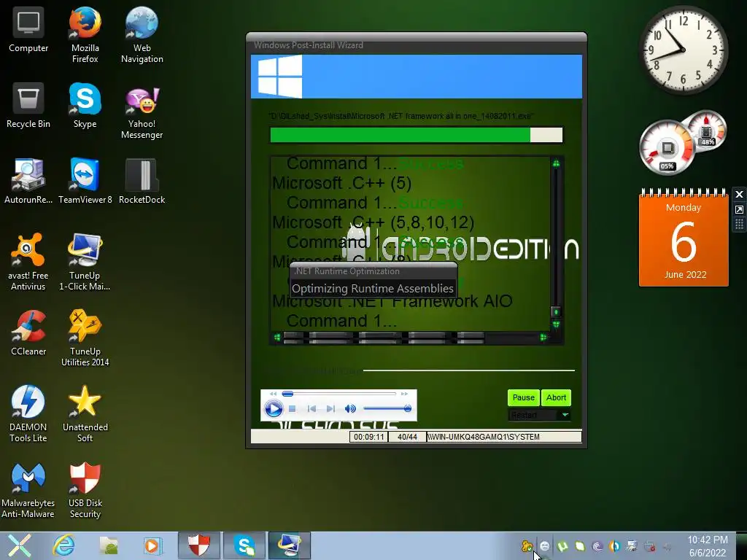Open the folder icon pinned on the taskbar

pyautogui.click(x=109, y=545)
